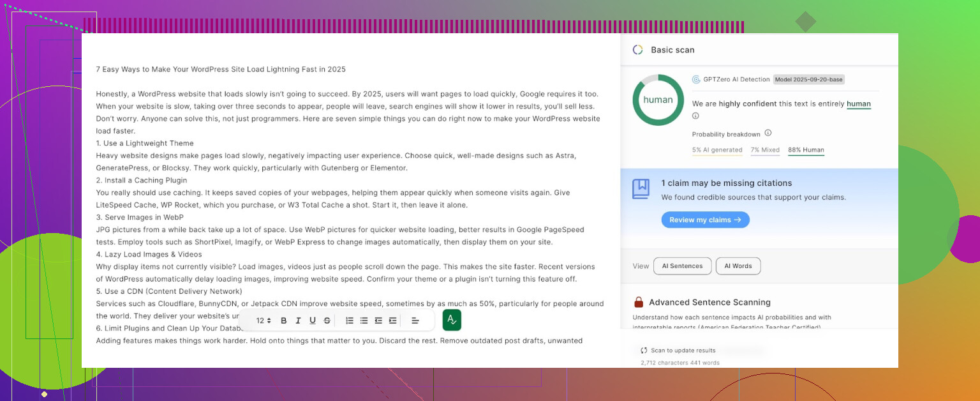Toggle bold formatting in the floating toolbar
This screenshot has width=980, height=401.
coord(284,321)
